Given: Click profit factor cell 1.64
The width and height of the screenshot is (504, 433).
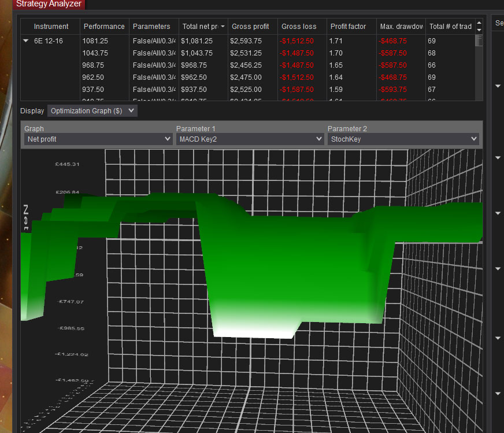Looking at the screenshot, I should coord(336,77).
